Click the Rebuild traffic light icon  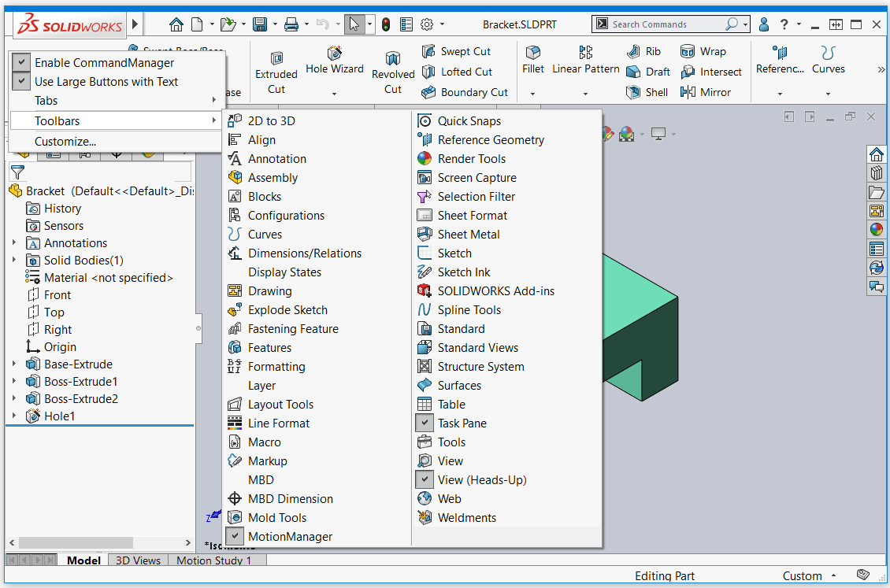pyautogui.click(x=386, y=24)
